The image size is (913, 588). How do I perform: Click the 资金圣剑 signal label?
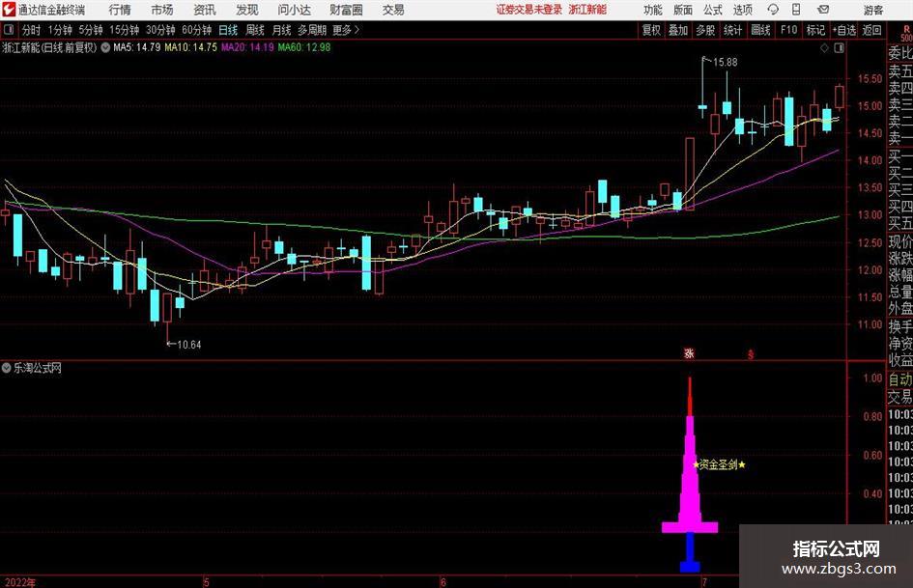coord(719,464)
